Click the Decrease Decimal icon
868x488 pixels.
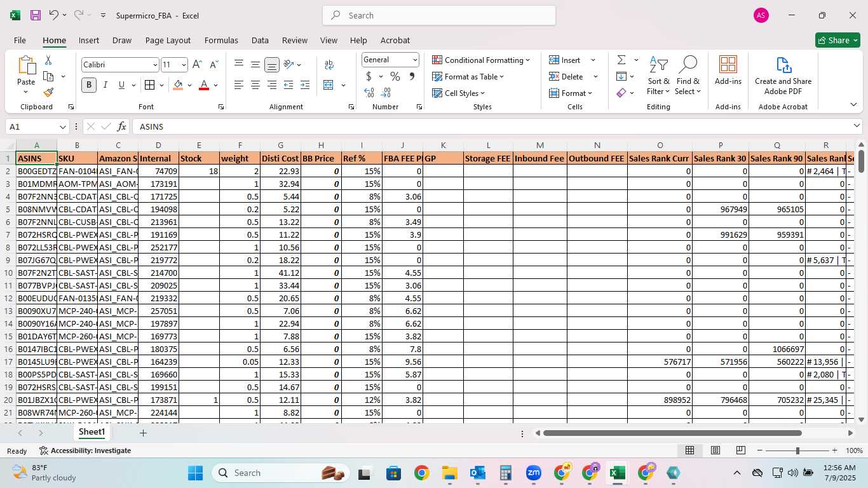386,93
